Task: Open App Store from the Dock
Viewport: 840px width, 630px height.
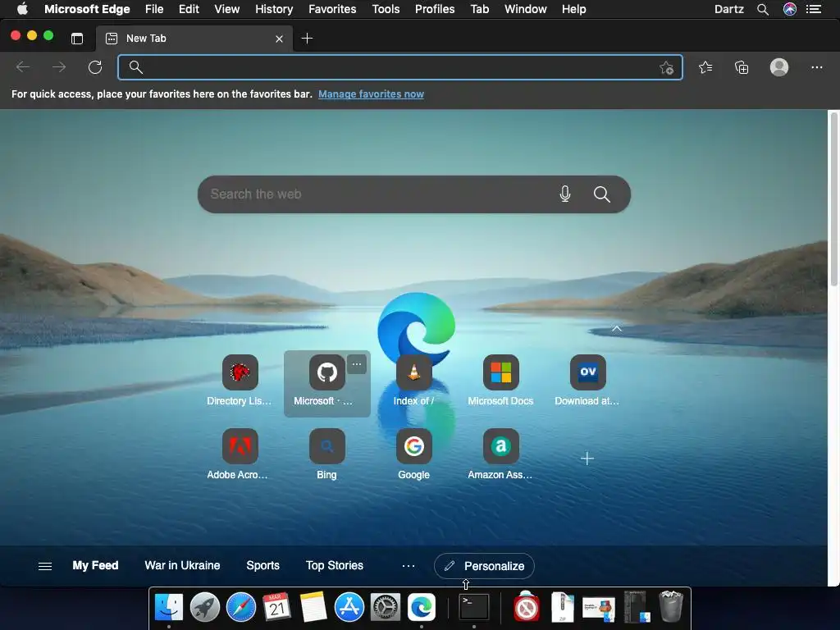Action: coord(349,608)
